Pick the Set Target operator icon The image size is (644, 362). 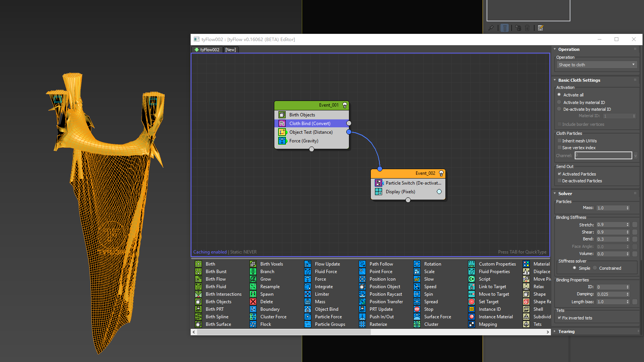pos(472,302)
